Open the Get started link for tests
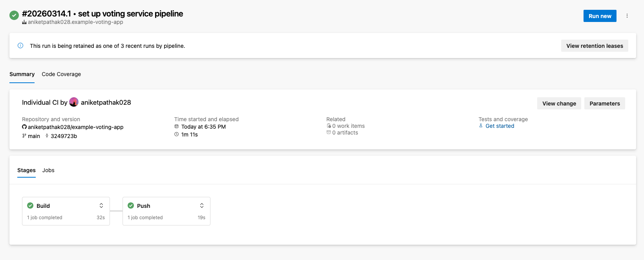 point(499,126)
